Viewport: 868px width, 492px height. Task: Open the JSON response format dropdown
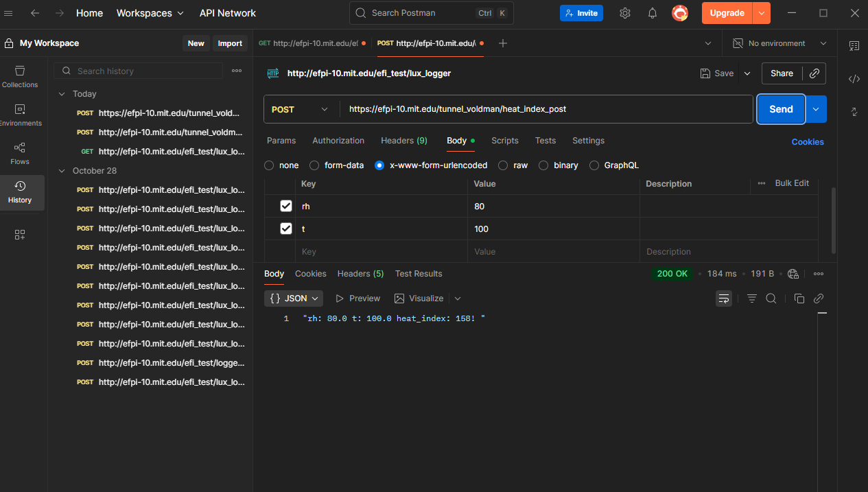[x=294, y=298]
